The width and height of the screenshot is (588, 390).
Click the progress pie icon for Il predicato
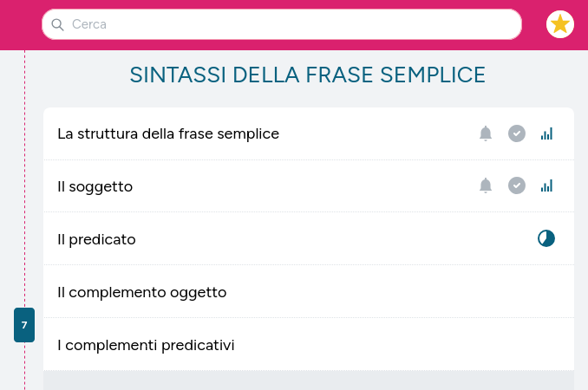tap(546, 238)
